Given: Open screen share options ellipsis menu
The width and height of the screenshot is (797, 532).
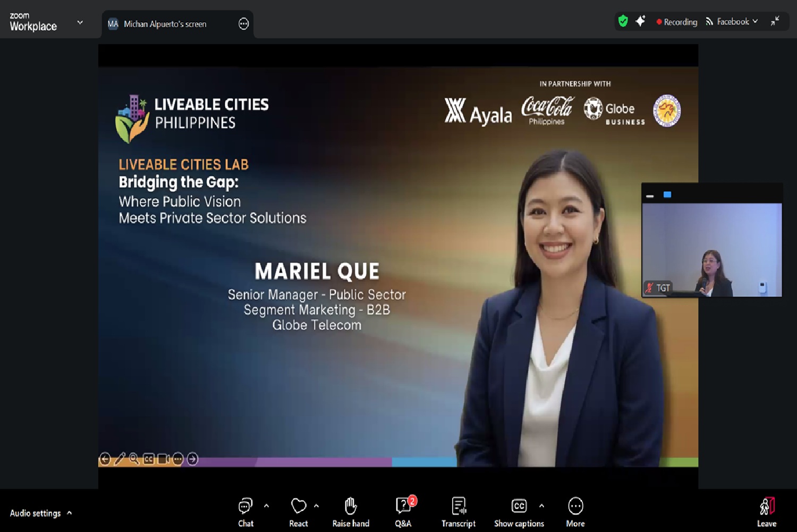Looking at the screenshot, I should (x=243, y=24).
